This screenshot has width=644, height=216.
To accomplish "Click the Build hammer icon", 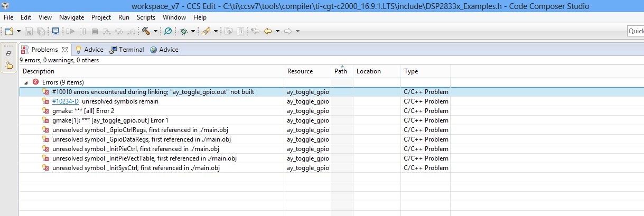I will [146, 31].
